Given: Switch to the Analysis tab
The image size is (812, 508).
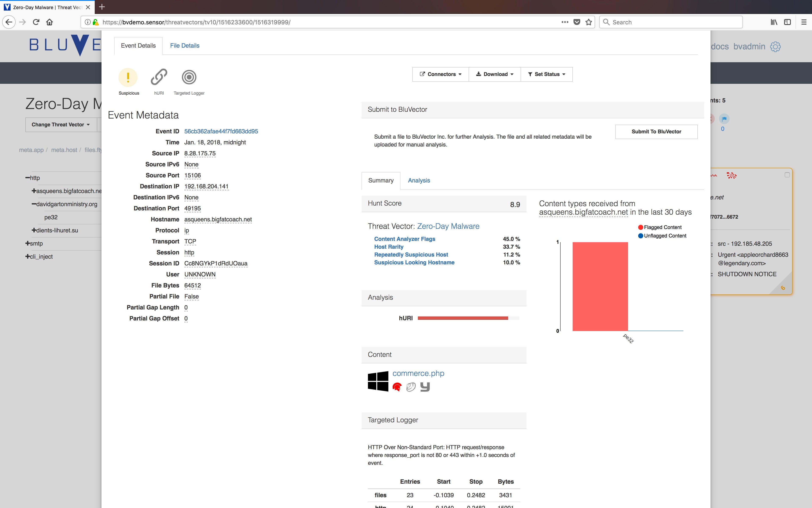Looking at the screenshot, I should pos(419,180).
